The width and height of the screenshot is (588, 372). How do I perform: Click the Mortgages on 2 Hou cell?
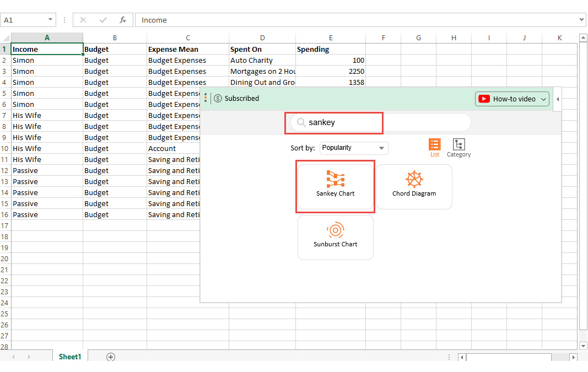(262, 71)
